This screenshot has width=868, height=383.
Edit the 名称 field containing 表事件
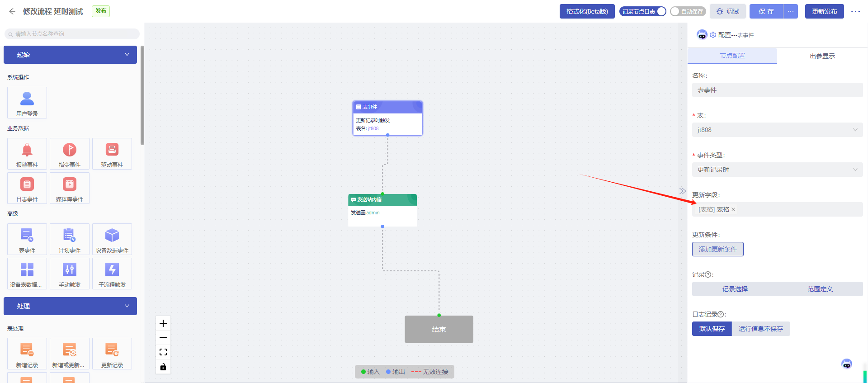click(x=778, y=90)
